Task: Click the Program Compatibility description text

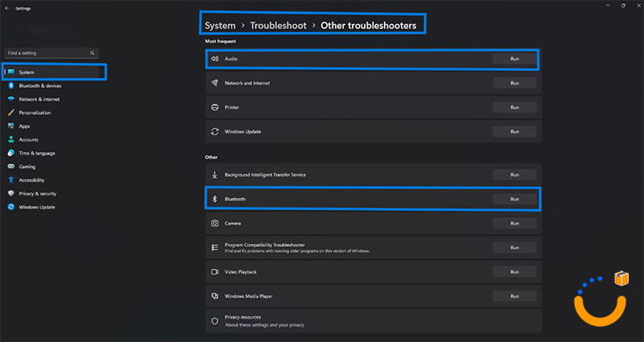Action: point(297,251)
